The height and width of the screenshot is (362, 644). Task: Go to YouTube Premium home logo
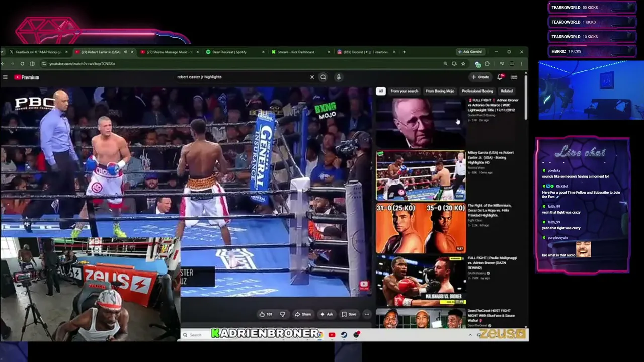(27, 77)
